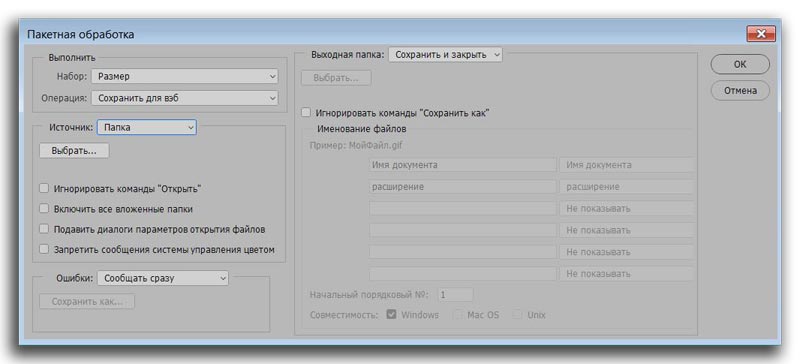
Task: Click the Выполнить group label
Action: pyautogui.click(x=72, y=58)
